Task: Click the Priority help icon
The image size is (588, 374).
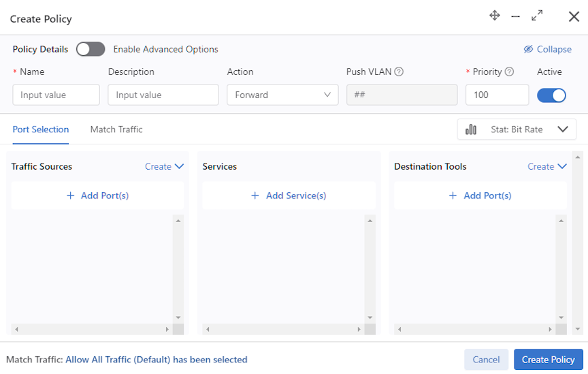Action: (x=509, y=72)
